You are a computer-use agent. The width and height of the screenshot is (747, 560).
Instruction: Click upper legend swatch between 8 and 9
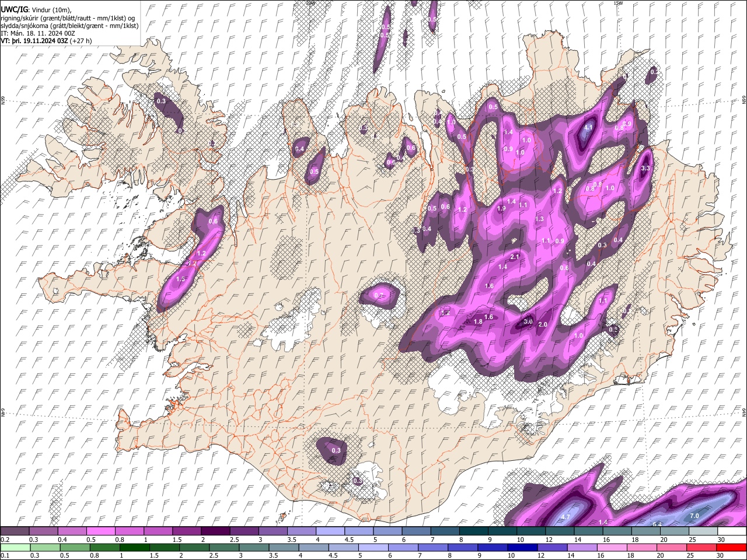pyautogui.click(x=473, y=531)
